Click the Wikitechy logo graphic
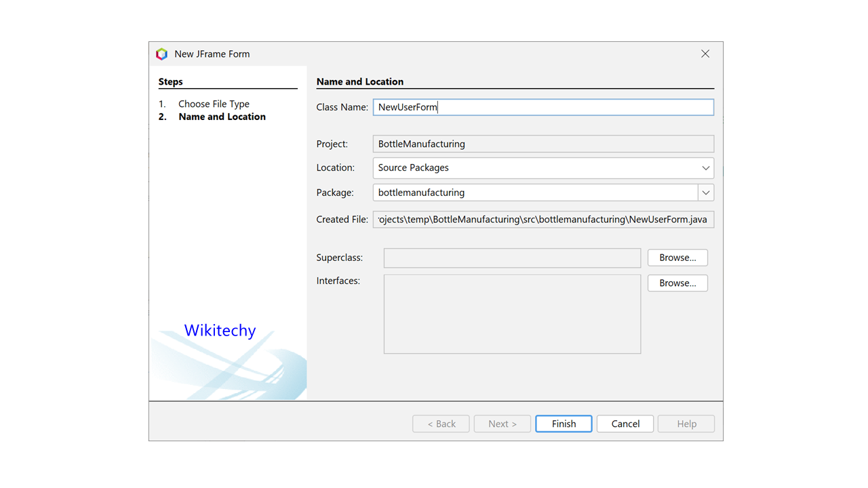 click(x=220, y=330)
